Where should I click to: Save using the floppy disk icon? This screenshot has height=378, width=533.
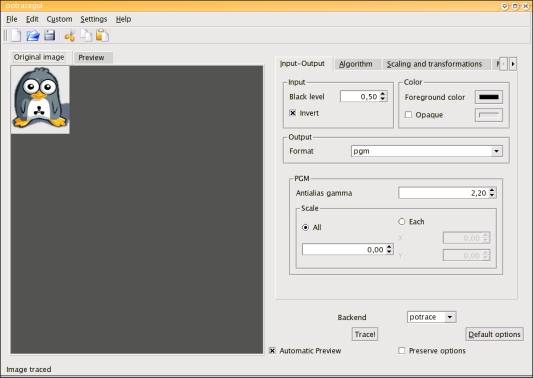50,35
